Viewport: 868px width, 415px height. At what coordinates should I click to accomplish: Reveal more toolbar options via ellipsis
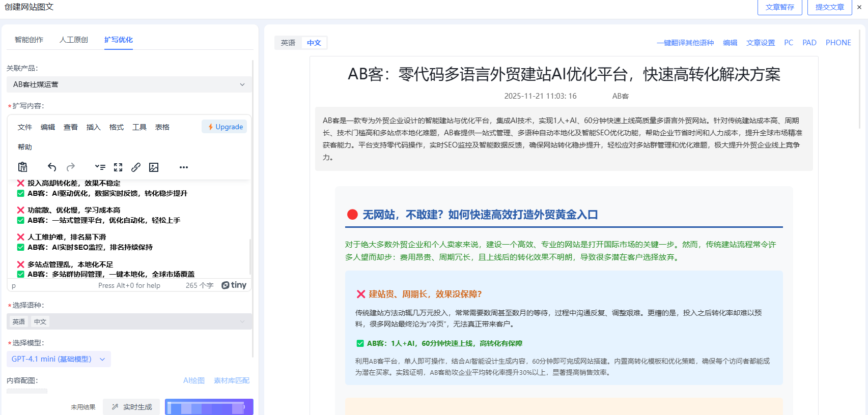[184, 167]
